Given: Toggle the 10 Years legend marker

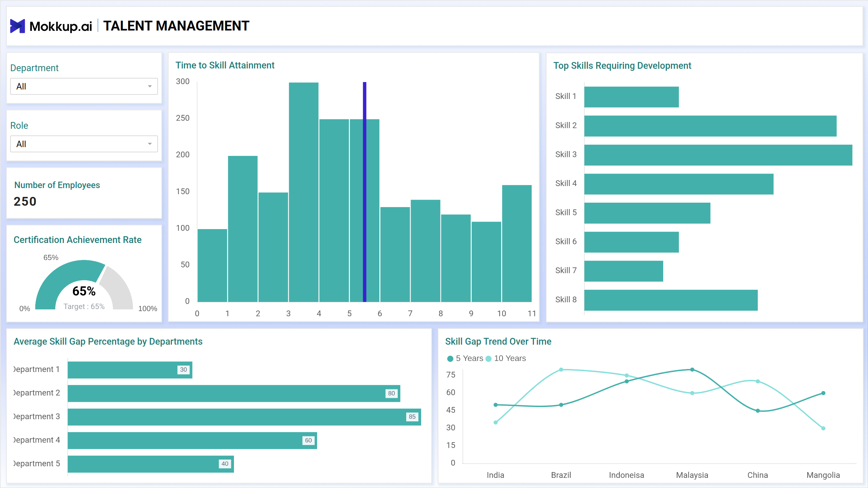Looking at the screenshot, I should tap(489, 359).
